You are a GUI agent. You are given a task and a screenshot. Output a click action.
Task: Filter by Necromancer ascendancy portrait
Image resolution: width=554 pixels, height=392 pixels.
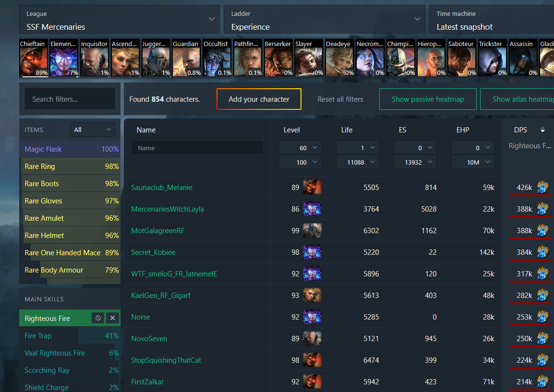370,58
